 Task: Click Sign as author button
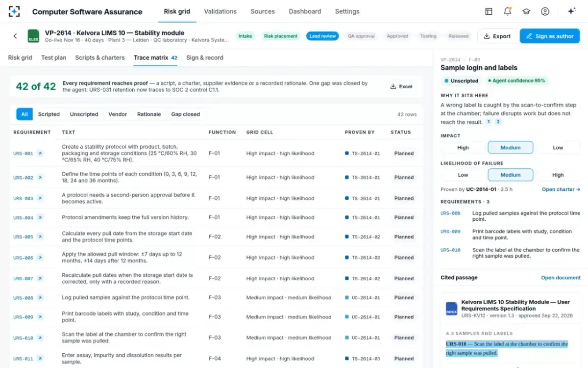(550, 36)
